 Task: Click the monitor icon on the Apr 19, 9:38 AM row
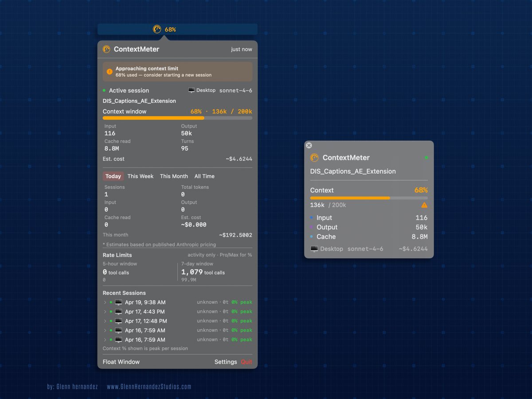pos(118,302)
